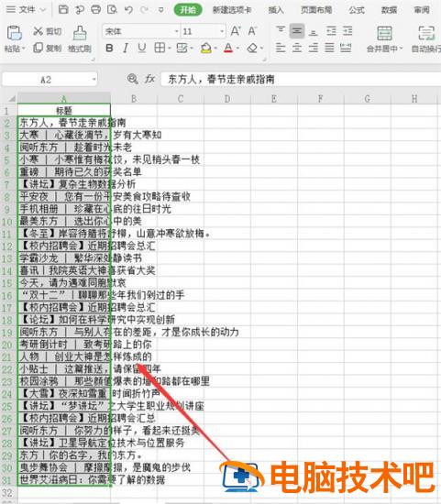Image resolution: width=441 pixels, height=504 pixels.
Task: Click into the formula bar text field
Action: (301, 79)
